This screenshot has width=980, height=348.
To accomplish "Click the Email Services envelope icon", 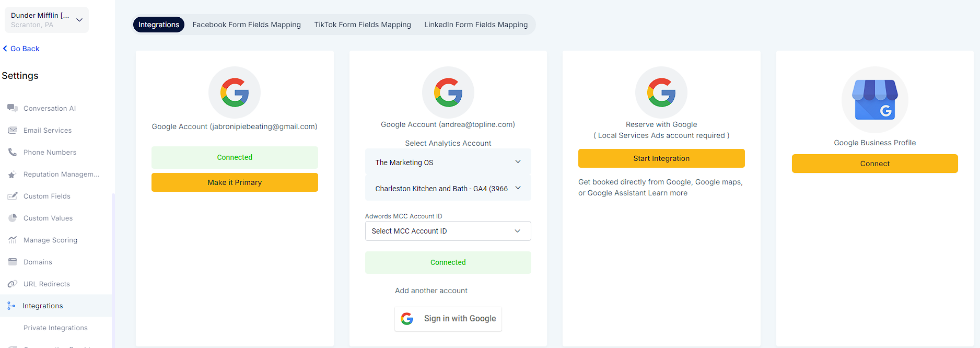I will pos(13,130).
